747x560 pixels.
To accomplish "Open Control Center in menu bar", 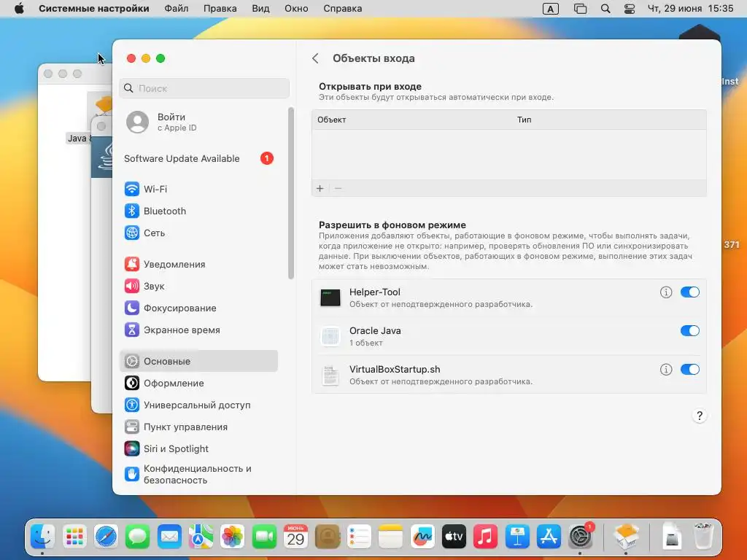I will [630, 9].
